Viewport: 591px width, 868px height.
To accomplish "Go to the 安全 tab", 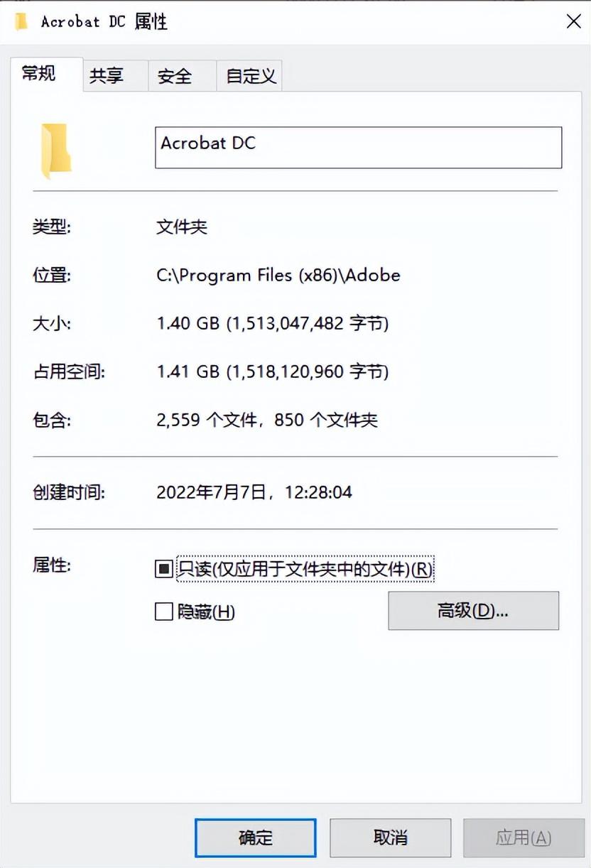I will [175, 76].
